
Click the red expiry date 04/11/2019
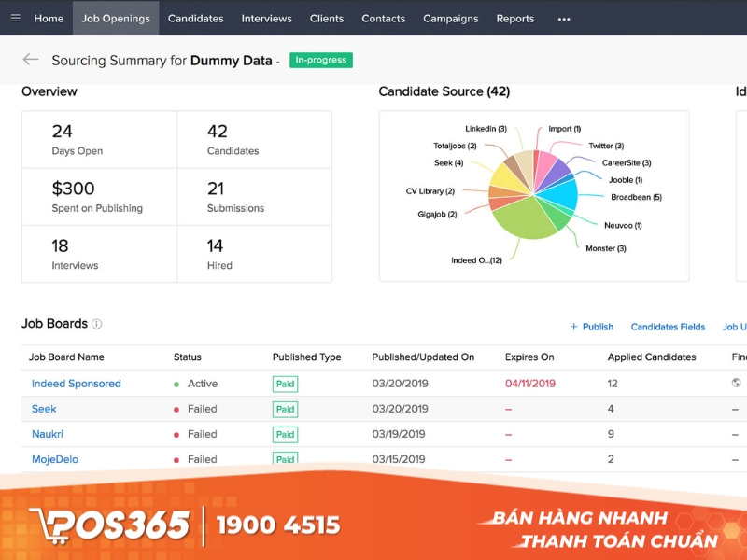pos(530,384)
